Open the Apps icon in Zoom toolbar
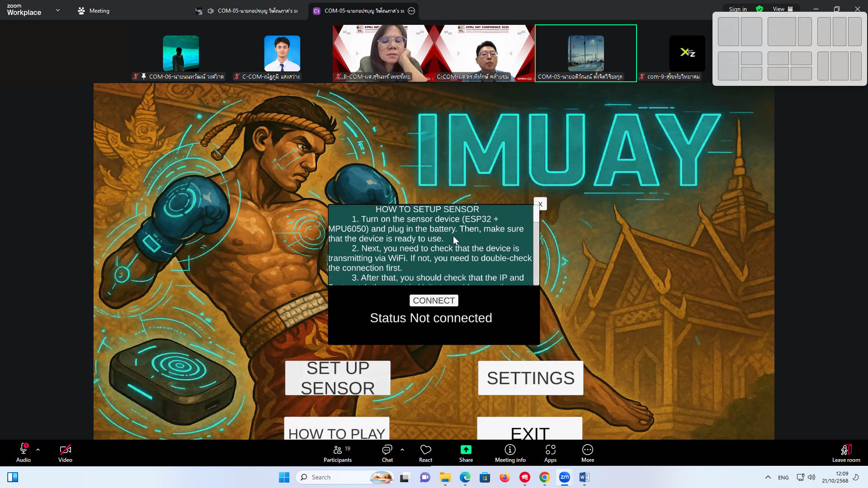 [550, 450]
